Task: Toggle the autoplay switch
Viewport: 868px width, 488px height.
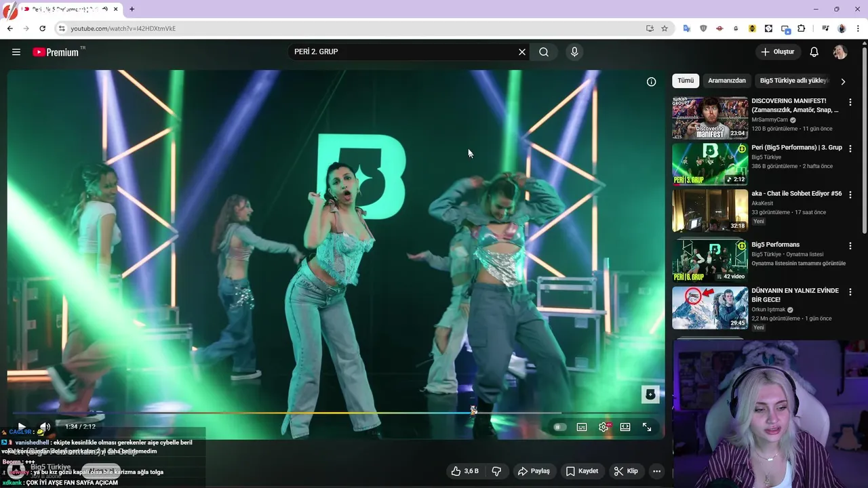Action: [x=559, y=427]
